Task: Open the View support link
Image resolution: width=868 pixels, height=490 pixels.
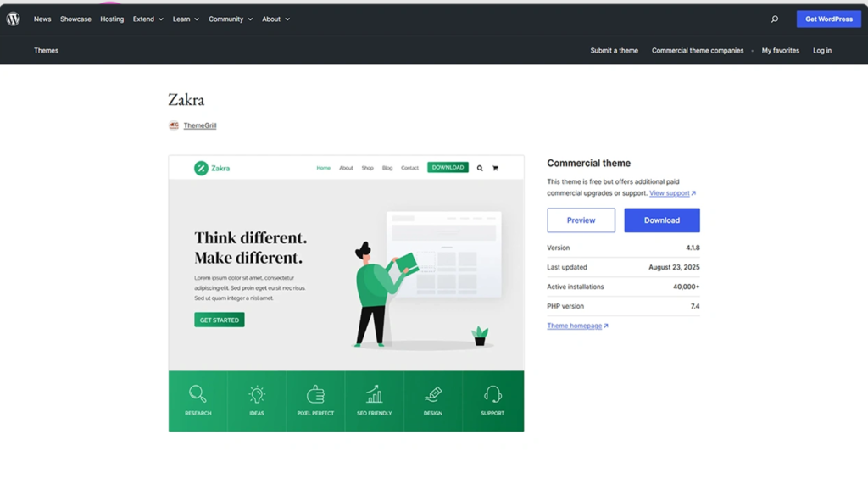Action: coord(671,193)
